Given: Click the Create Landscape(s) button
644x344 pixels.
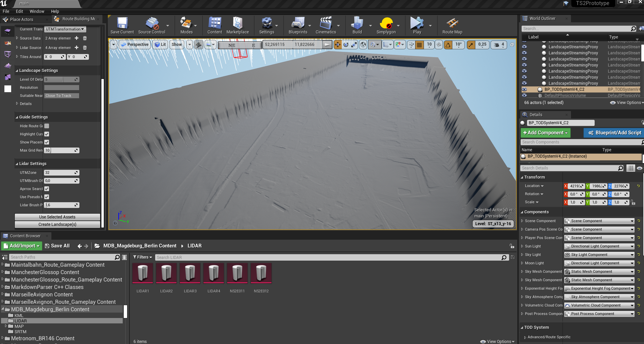Looking at the screenshot, I should [57, 224].
